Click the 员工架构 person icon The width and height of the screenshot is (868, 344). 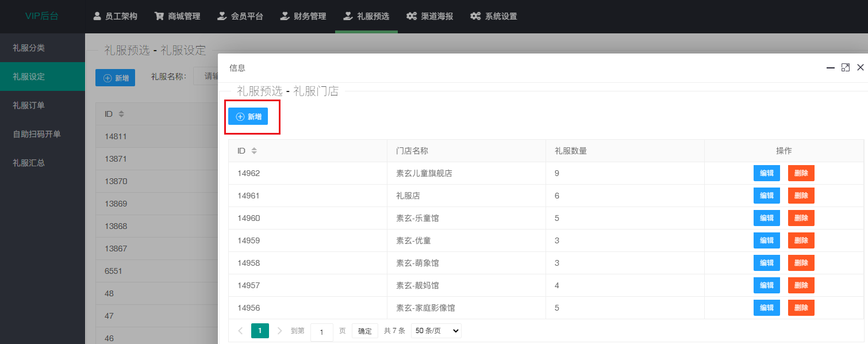pos(97,16)
